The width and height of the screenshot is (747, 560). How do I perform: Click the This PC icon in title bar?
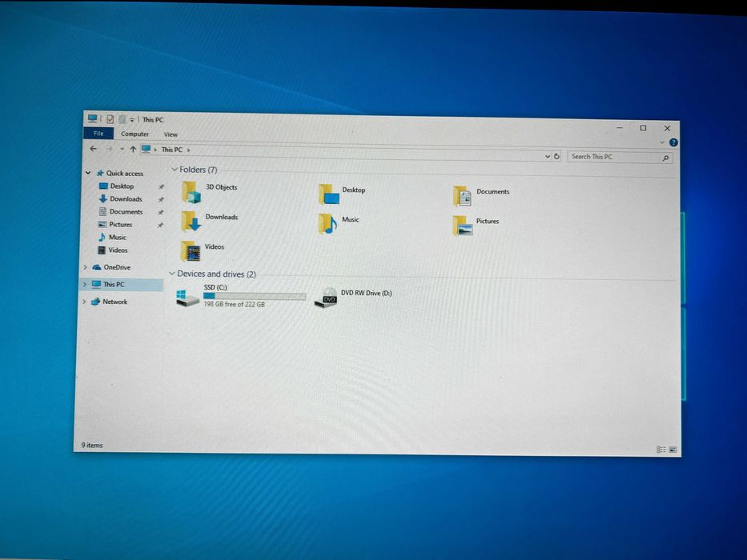(x=92, y=118)
